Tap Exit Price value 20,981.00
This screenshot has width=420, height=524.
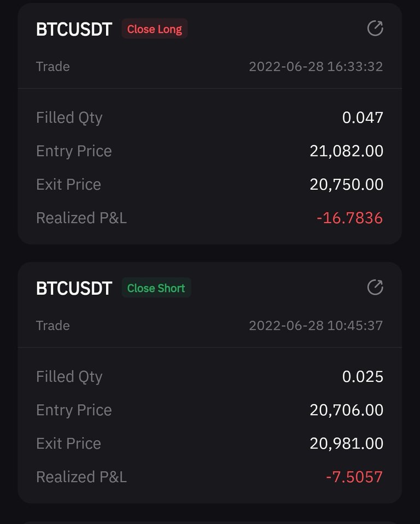coord(347,444)
